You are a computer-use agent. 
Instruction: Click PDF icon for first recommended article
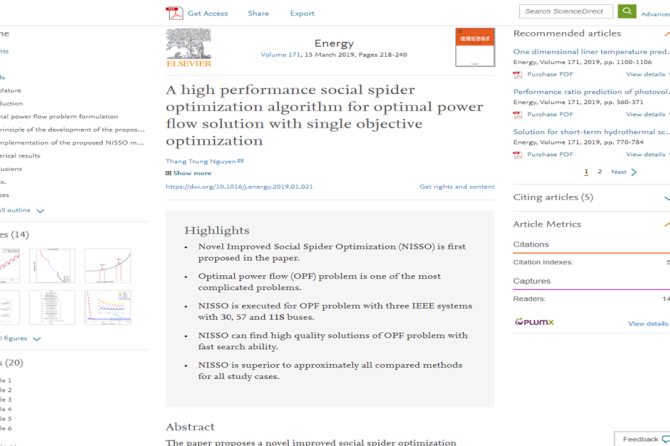coord(518,74)
